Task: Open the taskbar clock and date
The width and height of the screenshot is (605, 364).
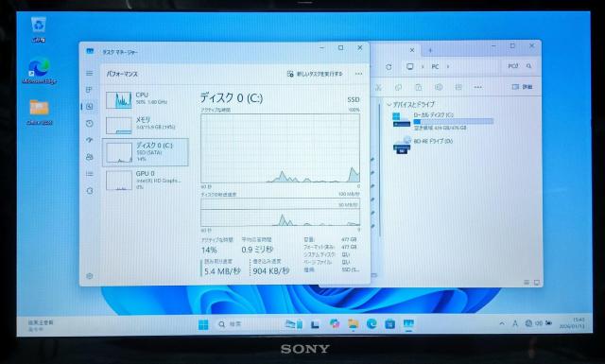Action: [x=573, y=323]
